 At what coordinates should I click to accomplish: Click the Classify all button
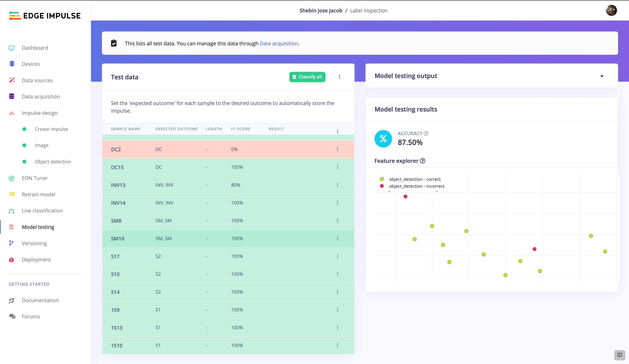[x=307, y=77]
